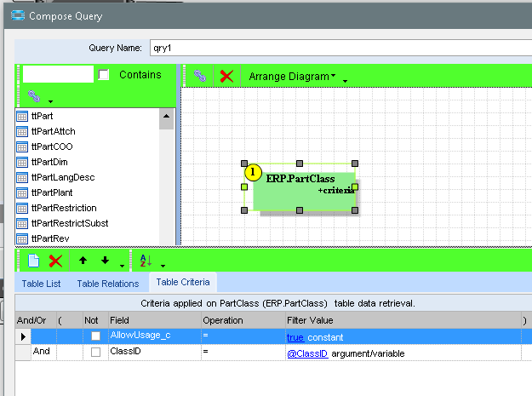Screen dimensions: 532x396
Task: Open the Arrange Diagram dropdown
Action: [291, 76]
